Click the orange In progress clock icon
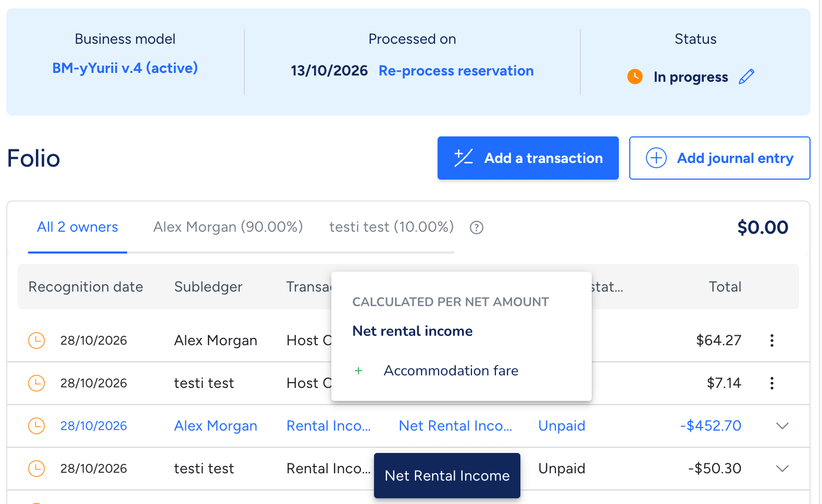Image resolution: width=822 pixels, height=504 pixels. pyautogui.click(x=635, y=77)
